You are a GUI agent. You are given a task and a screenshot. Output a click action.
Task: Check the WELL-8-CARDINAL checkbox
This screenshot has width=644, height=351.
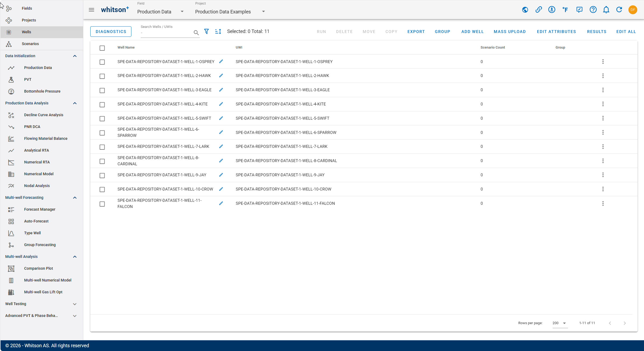(x=102, y=161)
